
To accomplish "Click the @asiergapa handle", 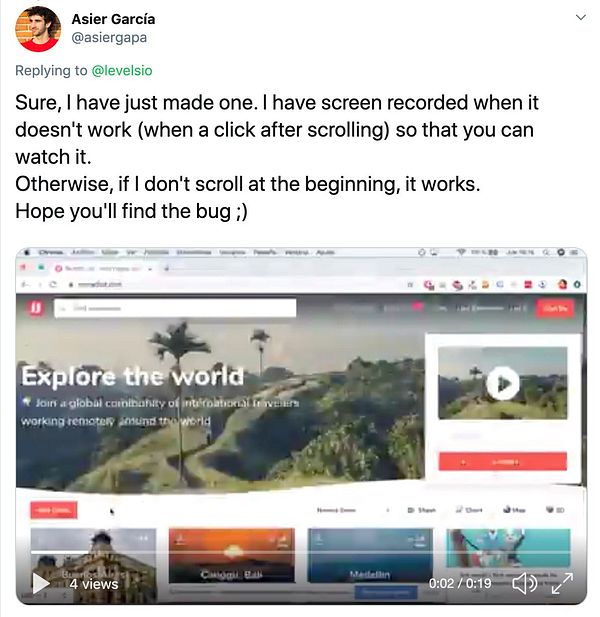I will pos(109,37).
